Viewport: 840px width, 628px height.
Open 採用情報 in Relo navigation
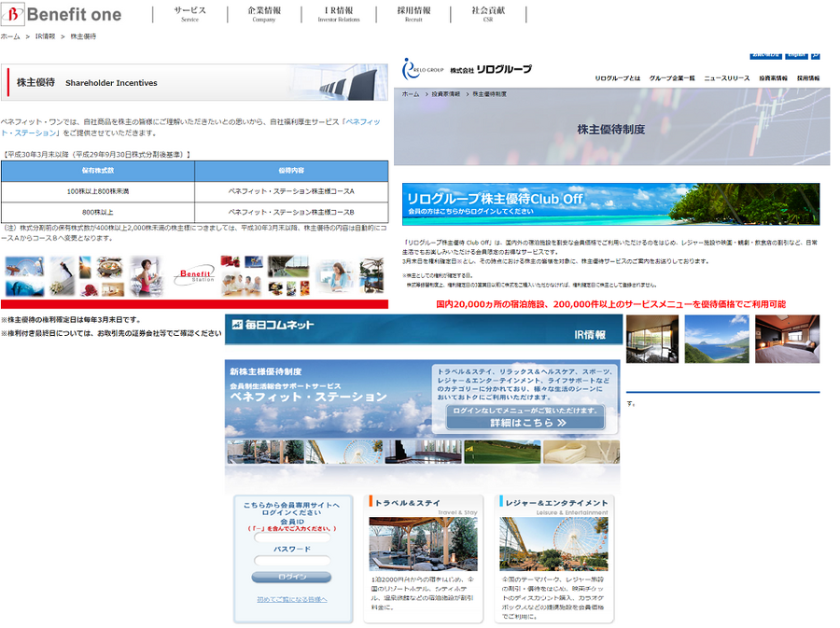[x=808, y=78]
